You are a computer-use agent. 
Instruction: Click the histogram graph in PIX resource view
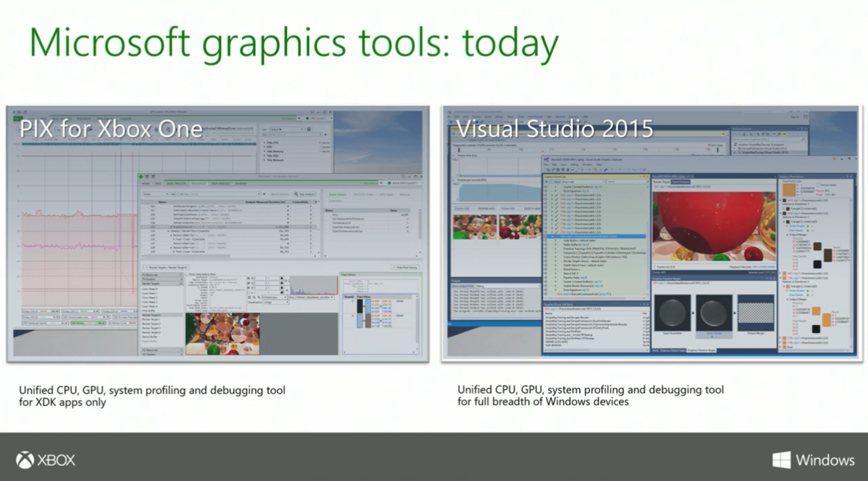(314, 285)
